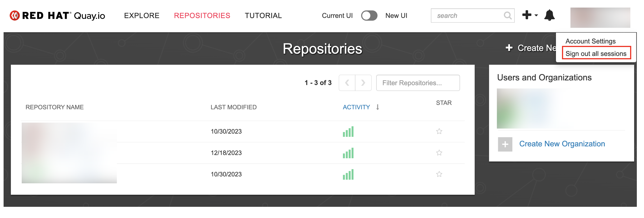The width and height of the screenshot is (644, 218).
Task: Star the repository modified 12/18/2023
Action: coord(439,153)
